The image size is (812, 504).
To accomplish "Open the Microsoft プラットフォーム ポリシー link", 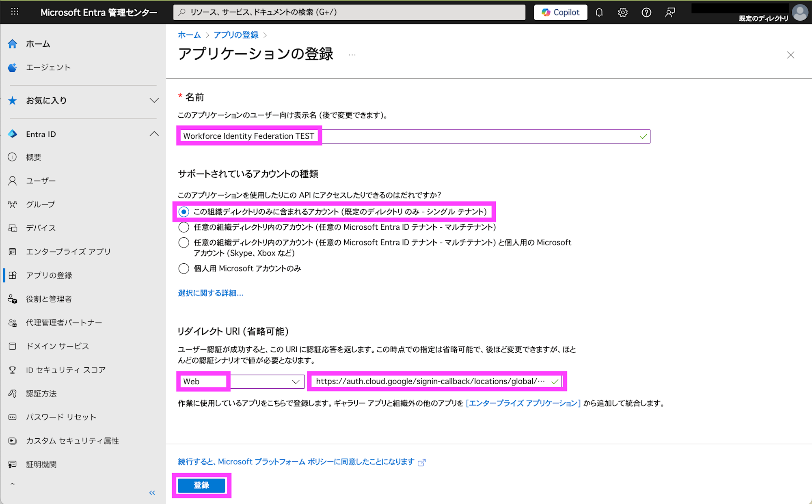I will 302,462.
